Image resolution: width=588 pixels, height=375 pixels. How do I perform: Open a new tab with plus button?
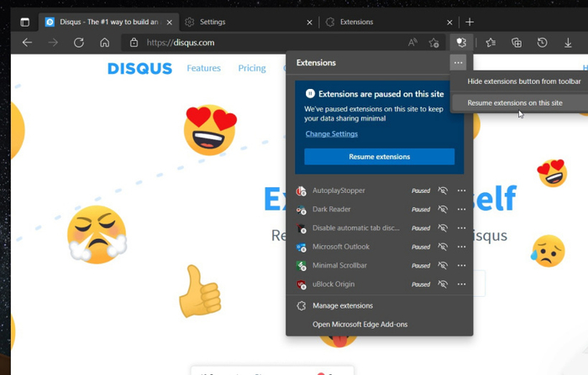tap(470, 22)
